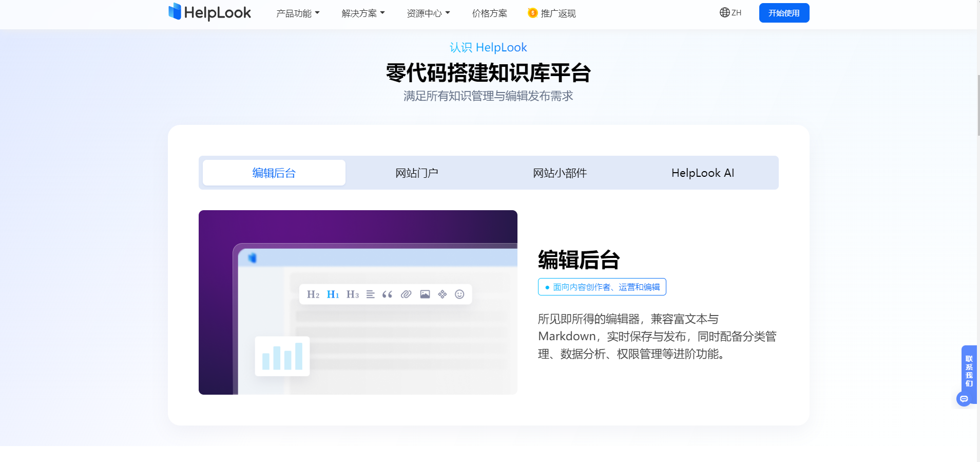
Task: Click the 认识 HelpLook subtitle
Action: tap(488, 47)
